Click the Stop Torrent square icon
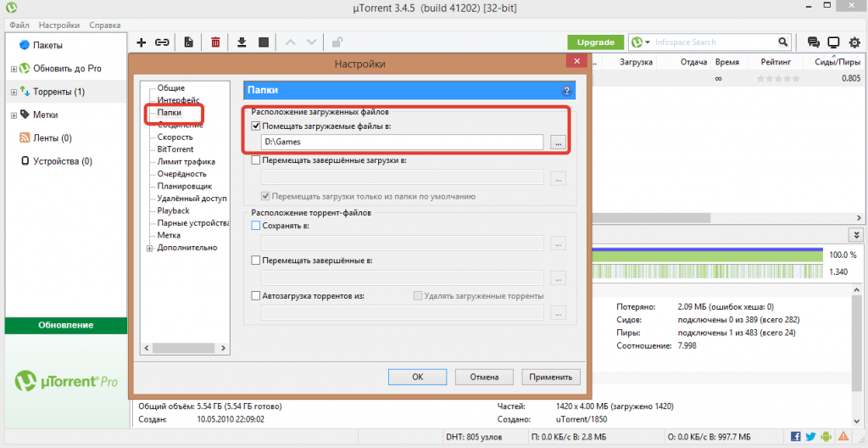The width and height of the screenshot is (868, 448). pyautogui.click(x=264, y=42)
